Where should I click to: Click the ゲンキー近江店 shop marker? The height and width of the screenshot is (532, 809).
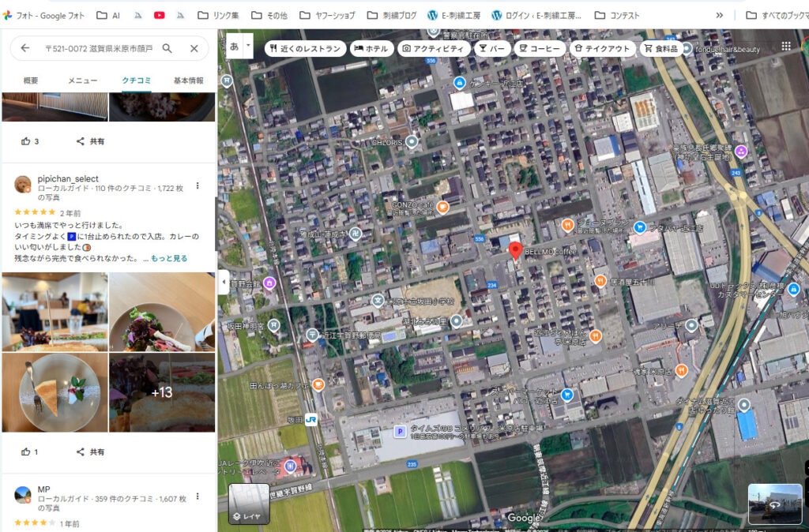459,82
